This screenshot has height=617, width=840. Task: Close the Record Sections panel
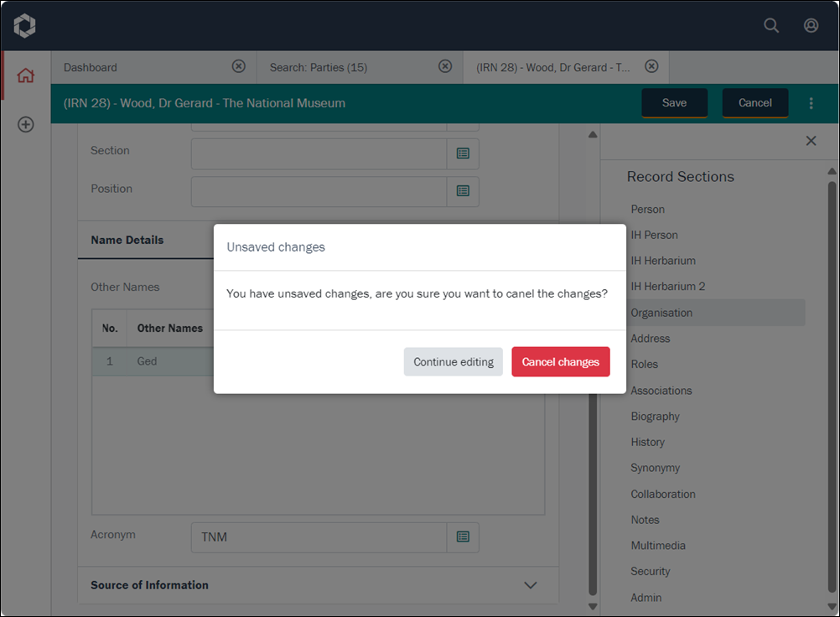(811, 141)
